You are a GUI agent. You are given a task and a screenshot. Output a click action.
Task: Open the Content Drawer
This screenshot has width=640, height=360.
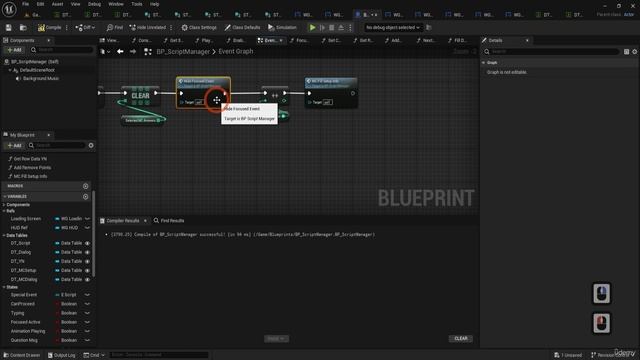pos(21,355)
